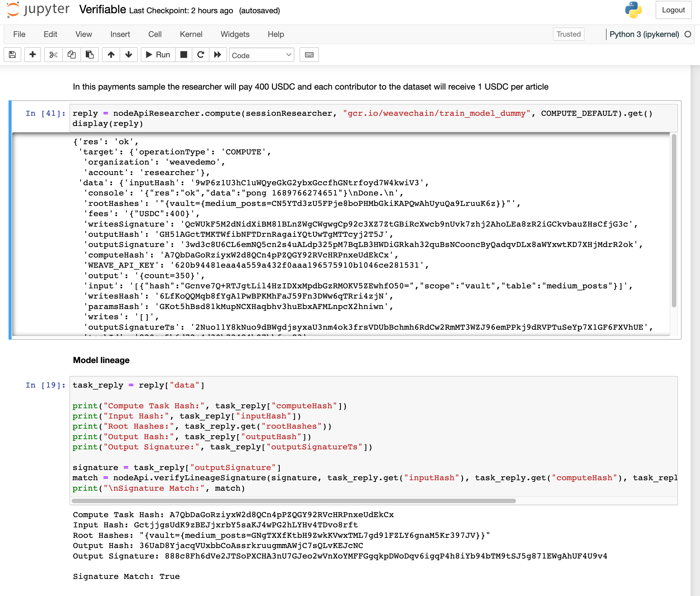The width and height of the screenshot is (700, 596).
Task: Insert cell below with plus icon
Action: [x=33, y=55]
